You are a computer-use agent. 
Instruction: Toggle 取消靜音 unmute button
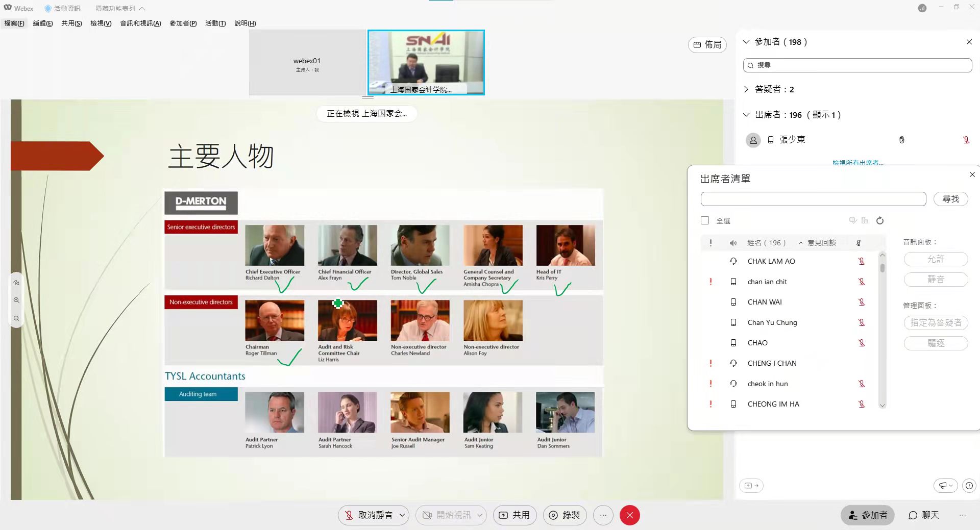pos(369,515)
